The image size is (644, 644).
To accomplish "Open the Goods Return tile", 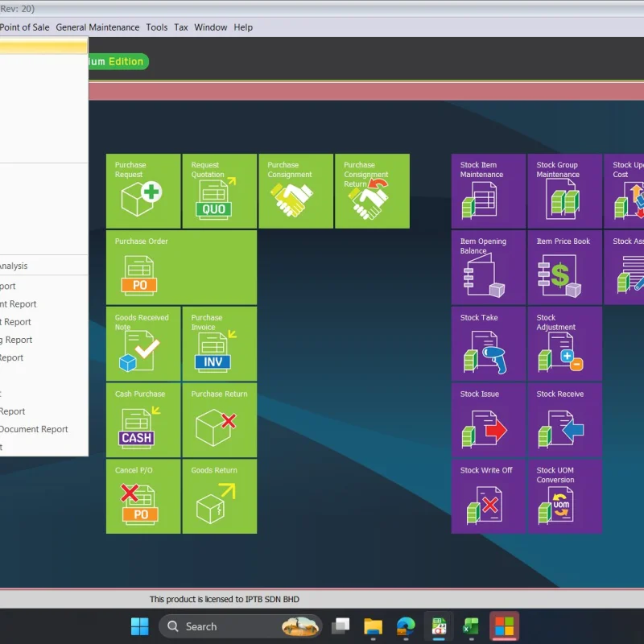I will [219, 496].
